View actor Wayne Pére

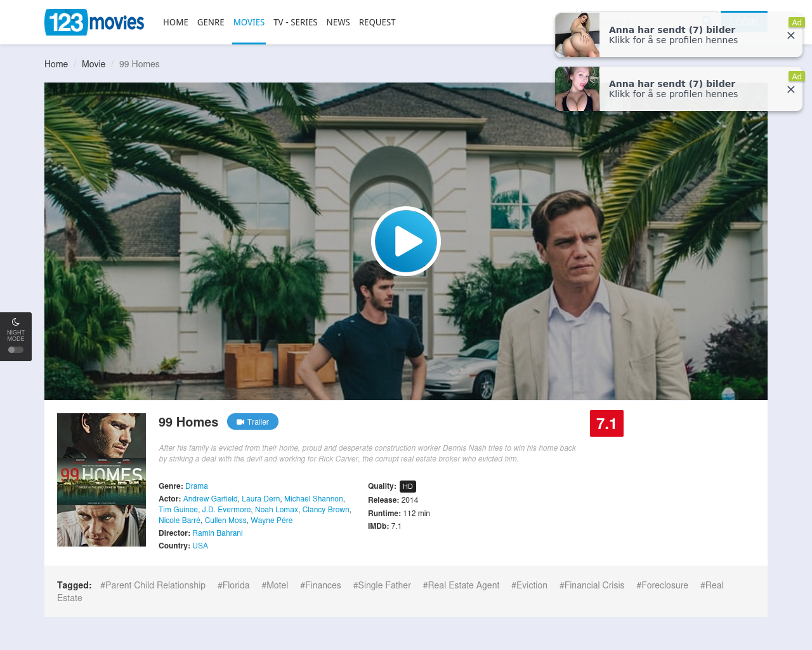click(272, 521)
